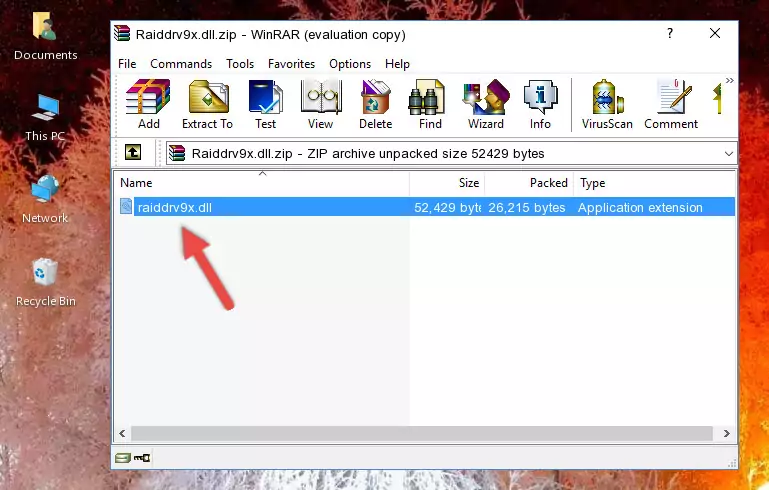769x490 pixels.
Task: Select the Recycle Bin desktop icon
Action: coord(46,283)
